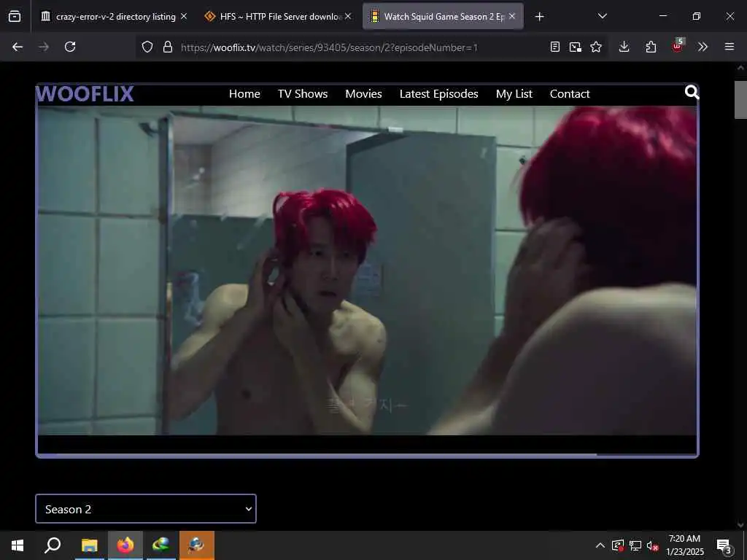Bookmark this page with the star

coord(596,47)
